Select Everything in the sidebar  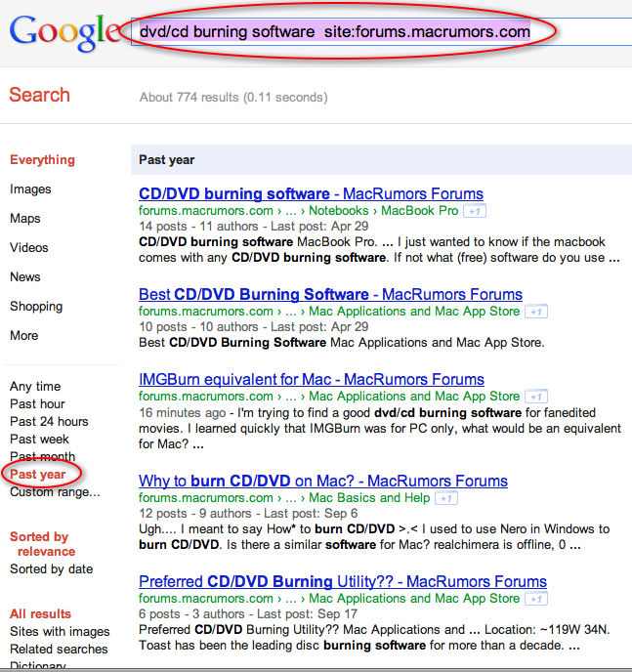[x=42, y=160]
